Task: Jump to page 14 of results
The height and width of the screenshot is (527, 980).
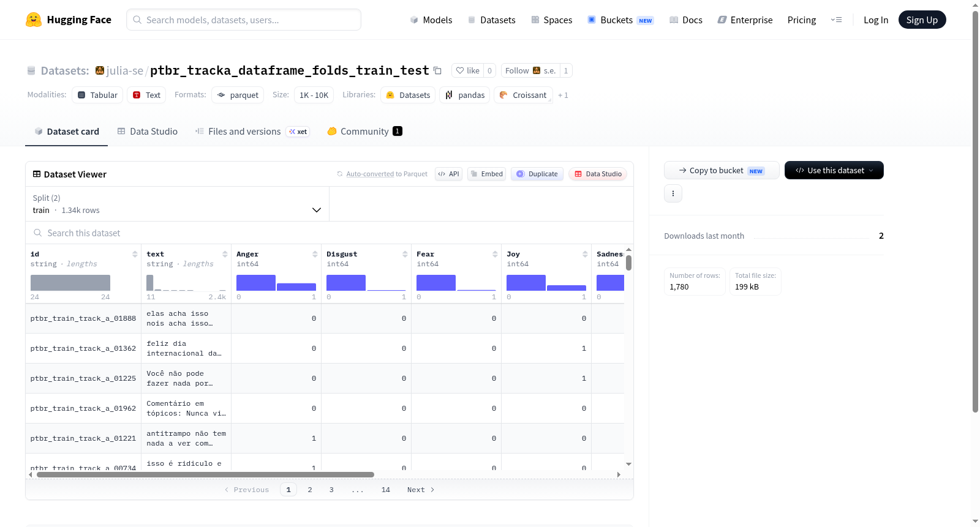Action: tap(386, 490)
